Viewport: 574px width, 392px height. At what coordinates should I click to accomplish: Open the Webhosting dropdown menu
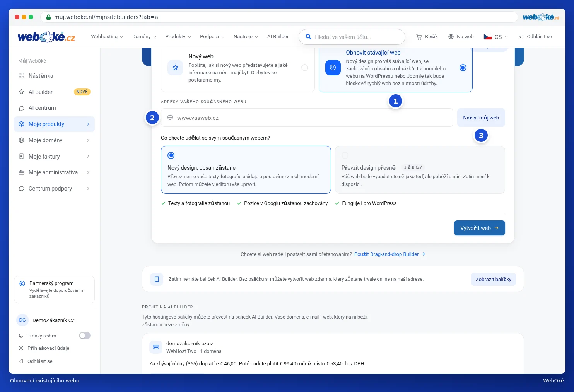107,37
